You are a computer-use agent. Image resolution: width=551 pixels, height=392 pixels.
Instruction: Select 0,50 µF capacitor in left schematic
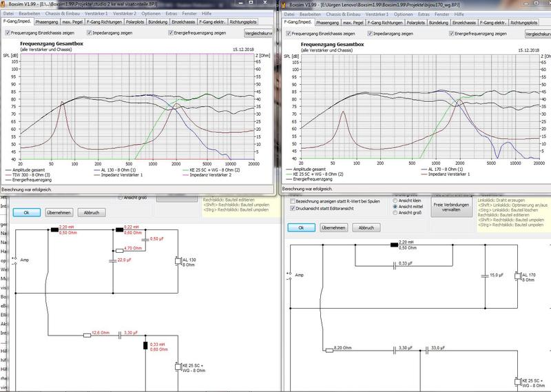145,239
